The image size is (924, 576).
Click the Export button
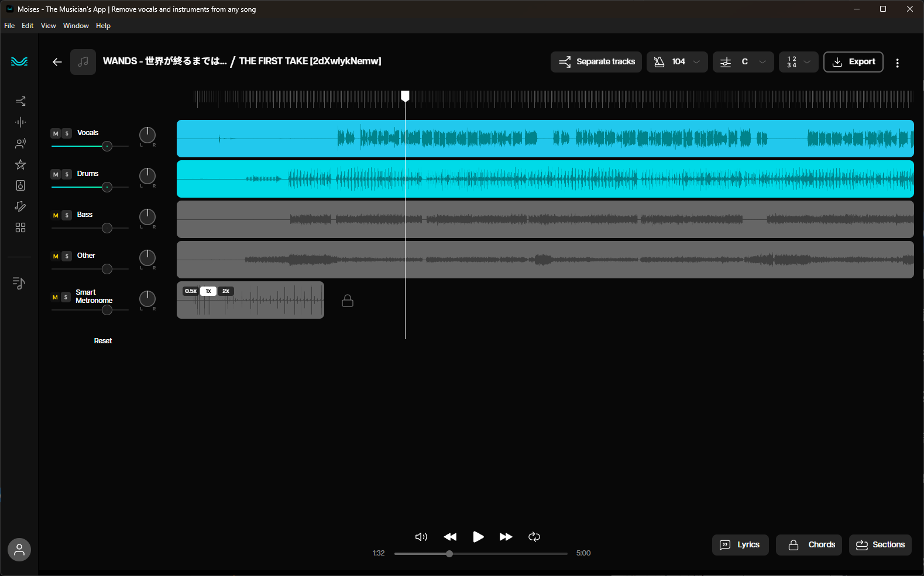pos(853,62)
